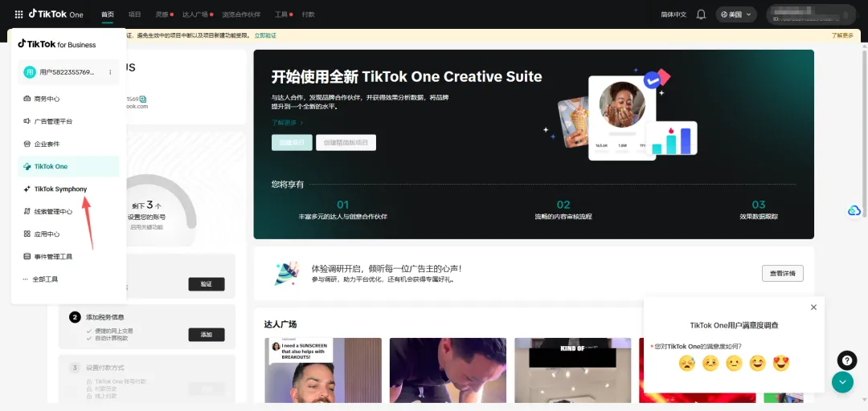
Task: Click the blue cloud icon at right edge
Action: [854, 210]
